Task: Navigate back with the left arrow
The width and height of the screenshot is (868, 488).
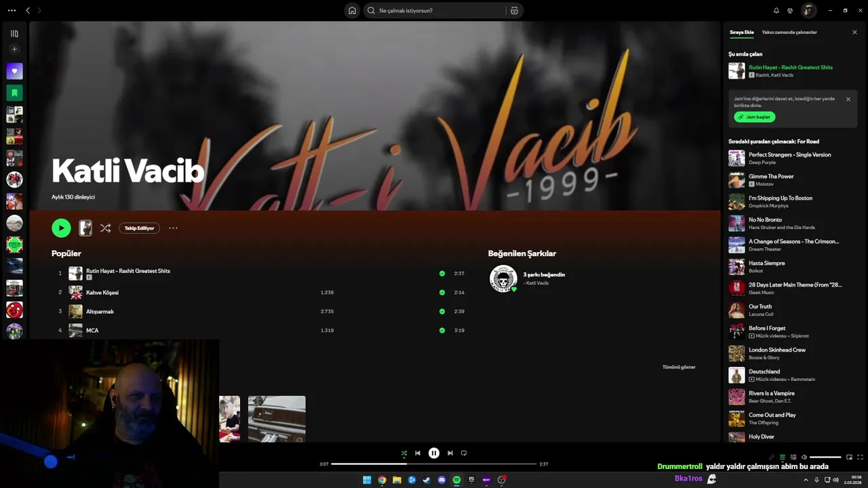Action: (28, 10)
